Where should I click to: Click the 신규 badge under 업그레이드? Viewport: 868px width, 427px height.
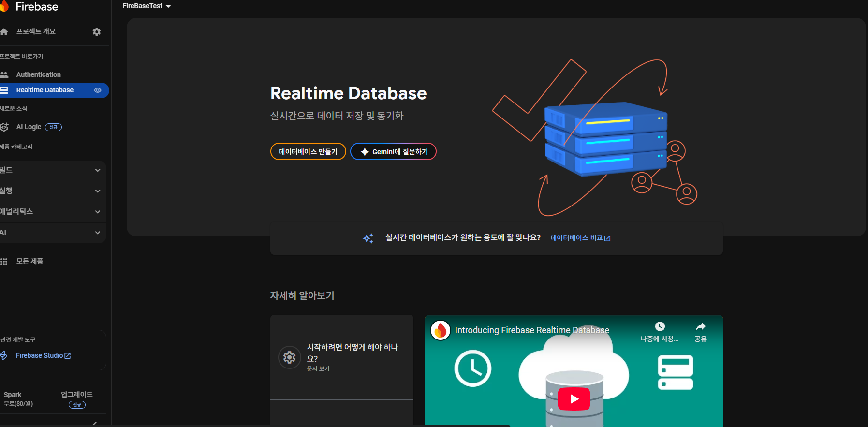[77, 405]
